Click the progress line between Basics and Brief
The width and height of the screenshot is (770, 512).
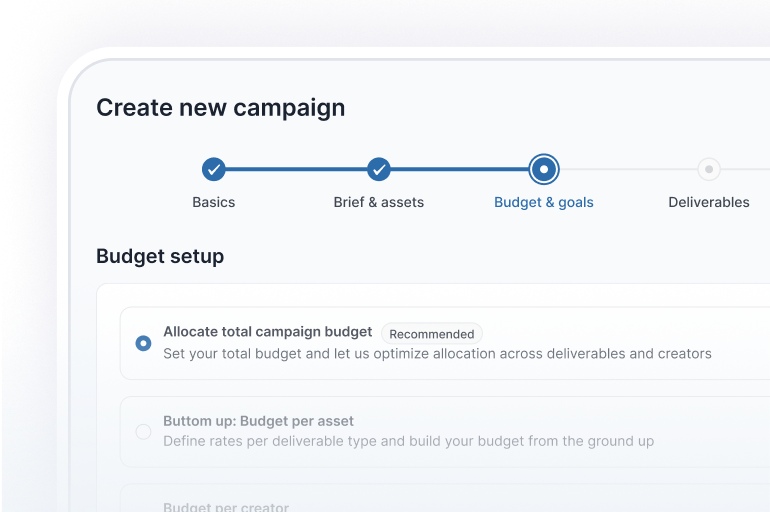295,169
